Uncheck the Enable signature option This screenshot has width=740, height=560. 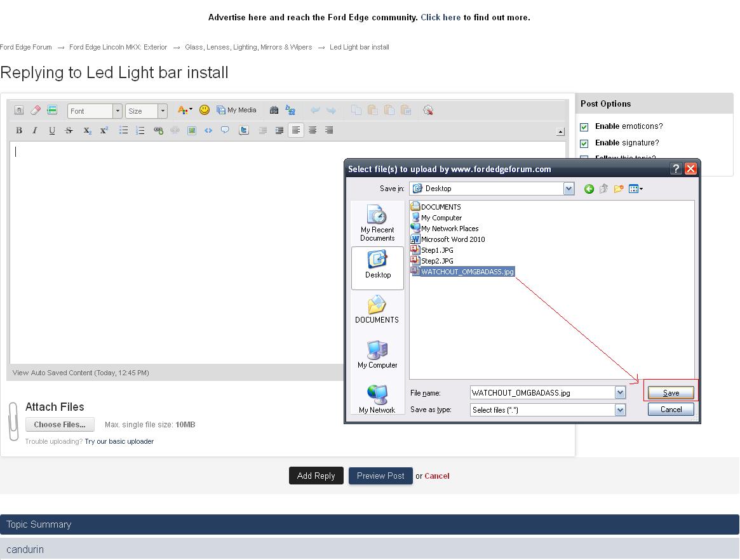pos(584,143)
